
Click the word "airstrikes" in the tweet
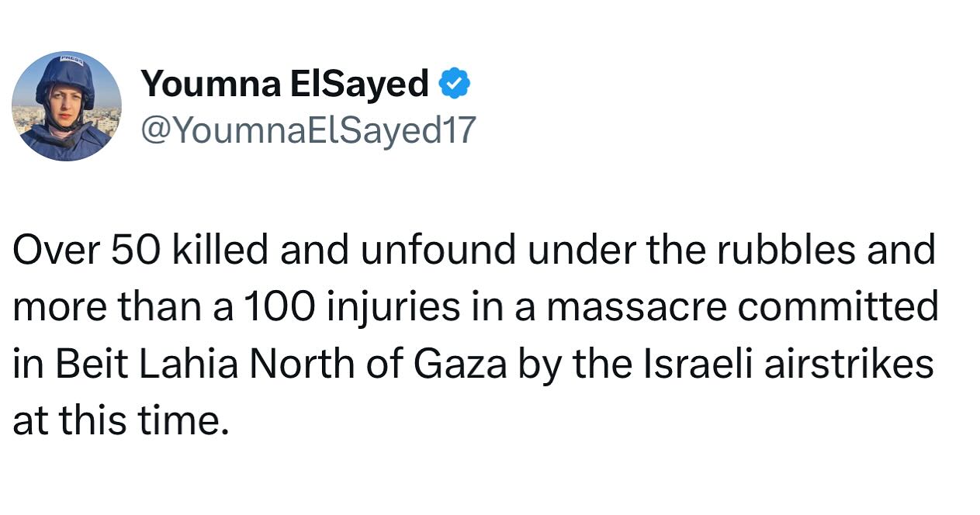tap(847, 365)
